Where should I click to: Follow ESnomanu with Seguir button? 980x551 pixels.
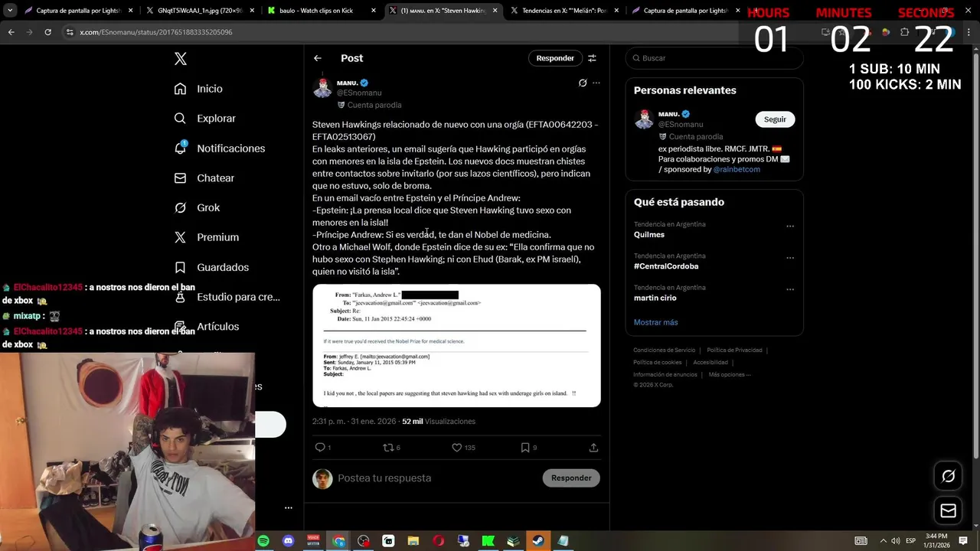pyautogui.click(x=775, y=119)
